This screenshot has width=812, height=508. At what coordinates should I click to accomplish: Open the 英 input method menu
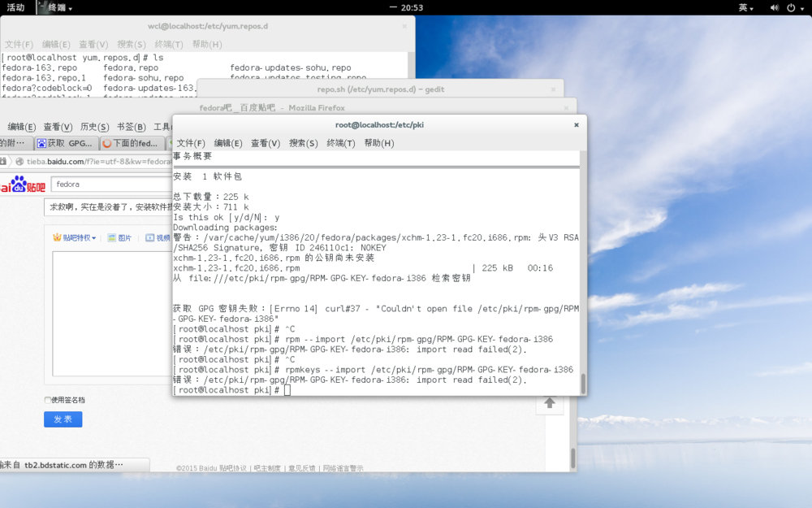click(x=745, y=7)
